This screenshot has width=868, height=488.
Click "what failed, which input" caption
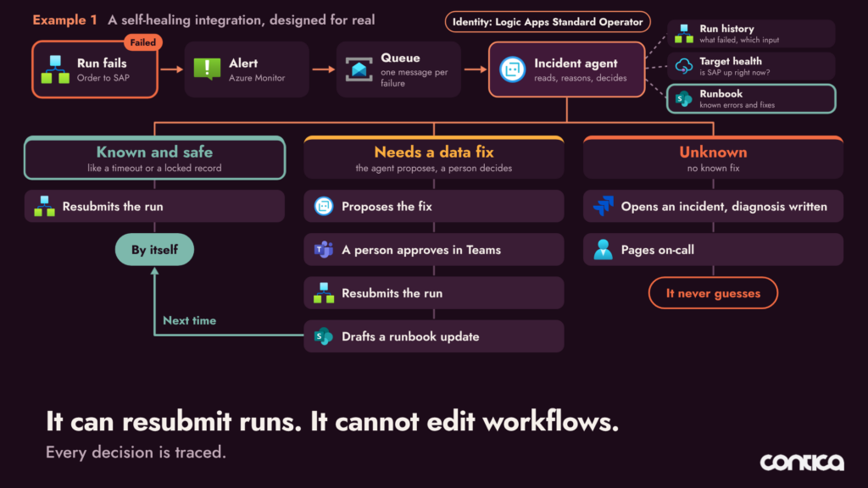(739, 41)
